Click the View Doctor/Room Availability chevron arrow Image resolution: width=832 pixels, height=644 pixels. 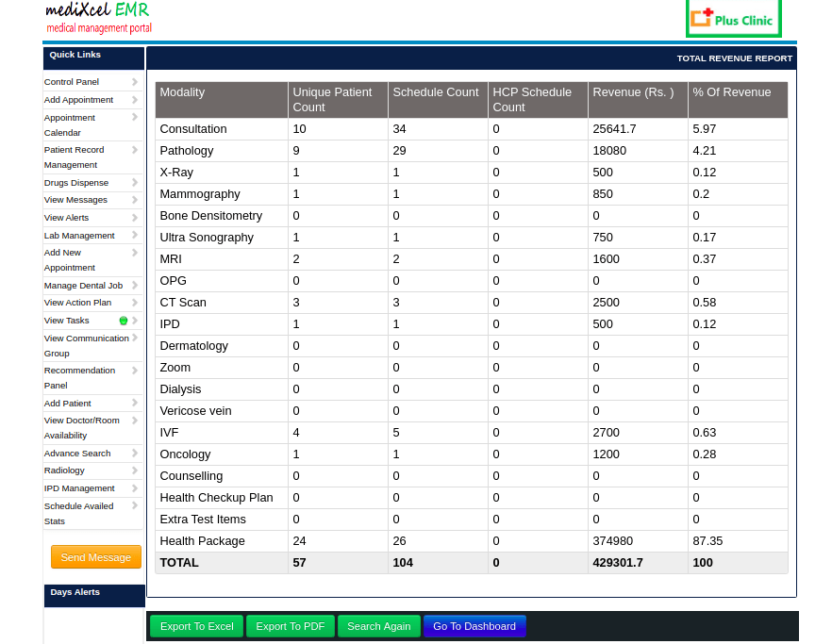click(x=134, y=421)
